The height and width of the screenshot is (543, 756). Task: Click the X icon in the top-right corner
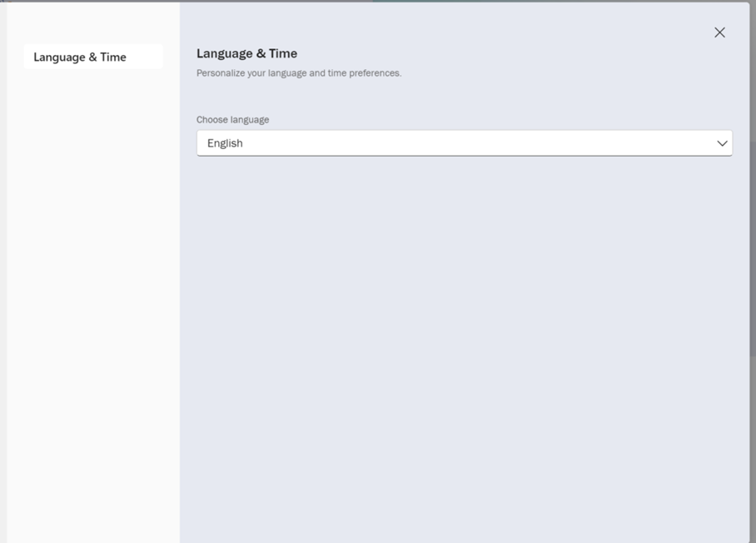point(719,32)
